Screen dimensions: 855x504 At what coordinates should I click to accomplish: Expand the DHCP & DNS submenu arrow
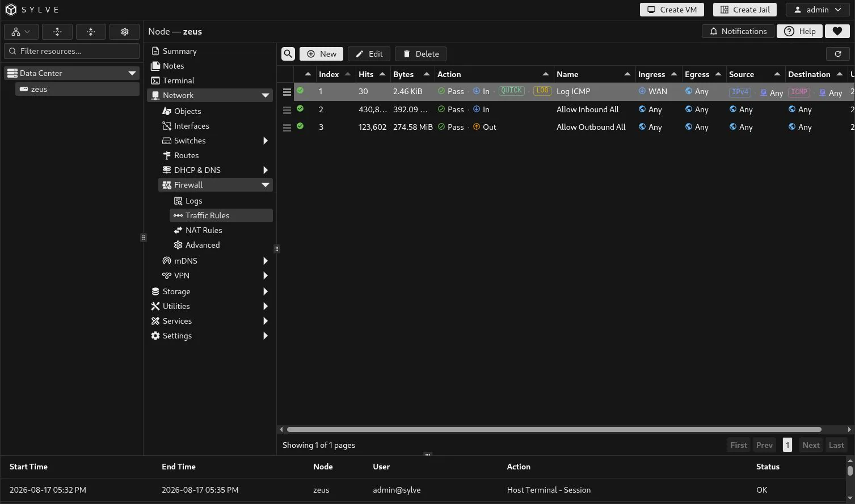pos(265,170)
